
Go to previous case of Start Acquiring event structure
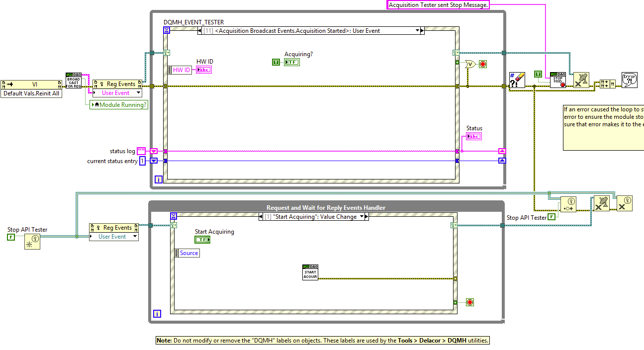(261, 217)
